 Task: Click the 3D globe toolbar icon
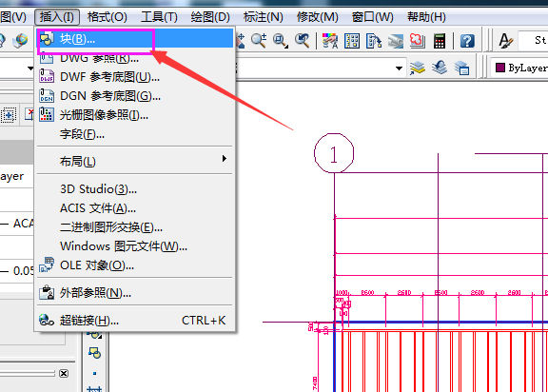point(20,41)
